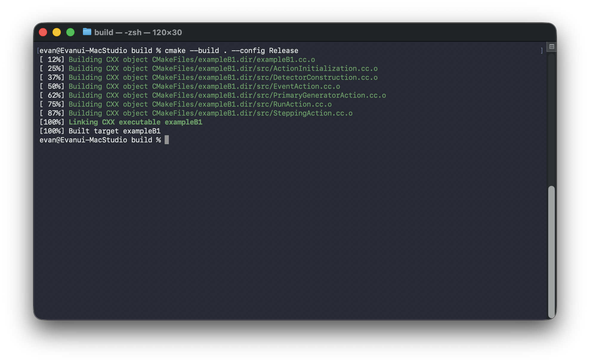
Task: Click the "Built target exampleB1" line
Action: pos(115,131)
